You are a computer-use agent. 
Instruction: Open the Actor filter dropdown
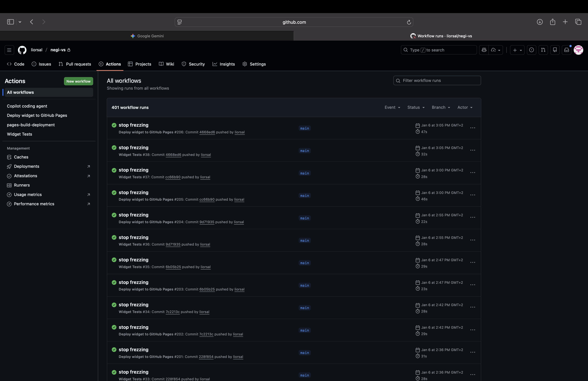tap(465, 107)
